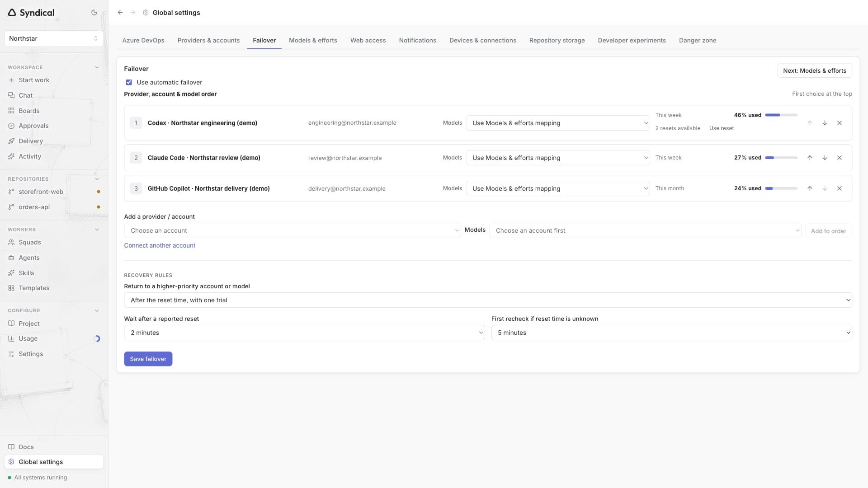The image size is (868, 488).
Task: Open First recheck if reset unknown dropdown
Action: [x=671, y=333]
